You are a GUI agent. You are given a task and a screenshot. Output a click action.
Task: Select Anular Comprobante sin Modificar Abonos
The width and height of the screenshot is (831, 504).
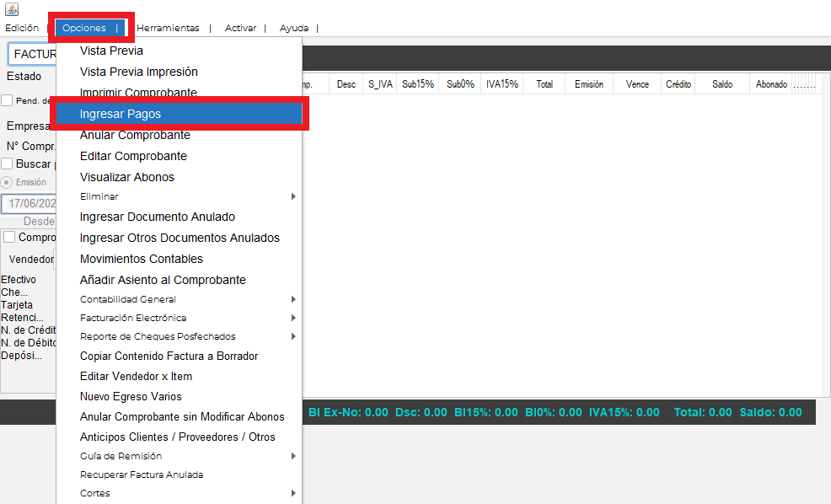pyautogui.click(x=180, y=416)
